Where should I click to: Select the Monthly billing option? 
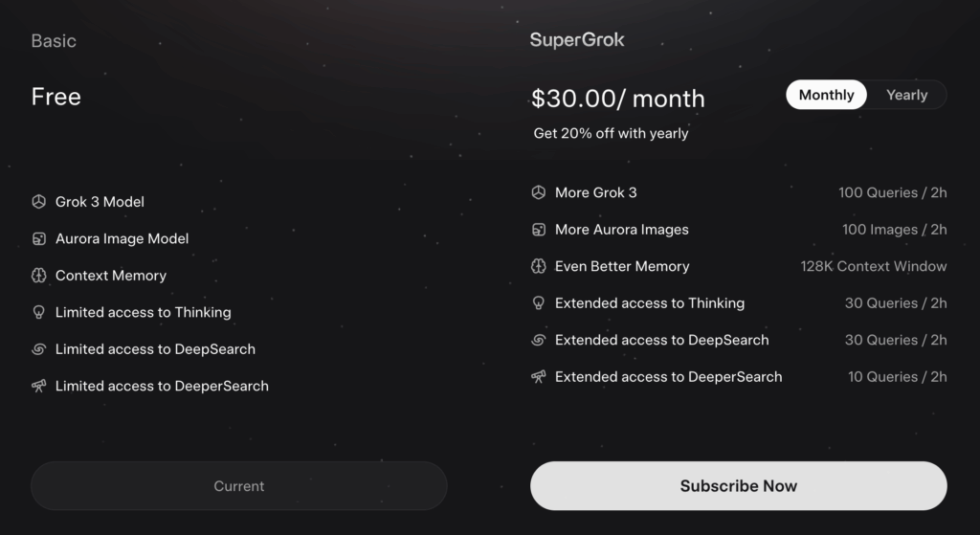pos(826,95)
